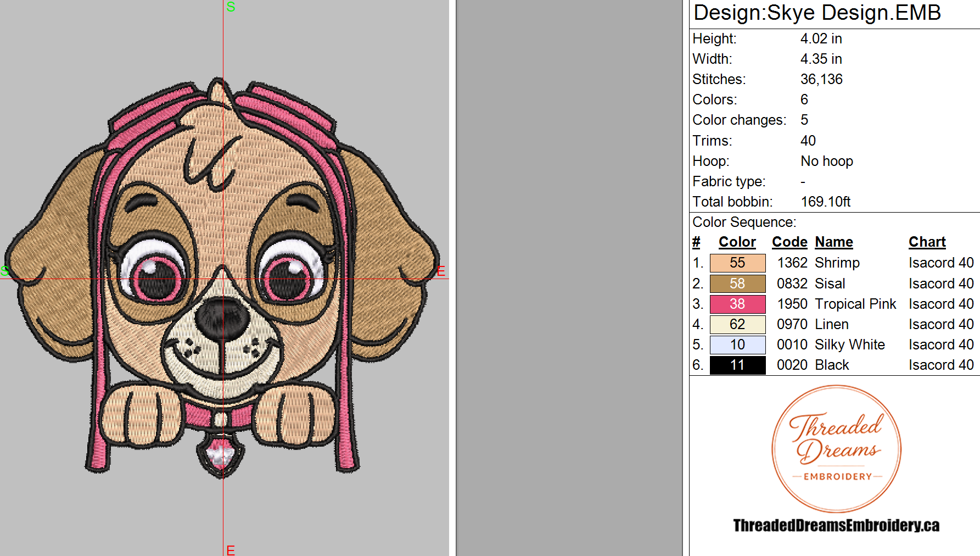Click the thread code 1362
The height and width of the screenshot is (556, 980).
(792, 263)
